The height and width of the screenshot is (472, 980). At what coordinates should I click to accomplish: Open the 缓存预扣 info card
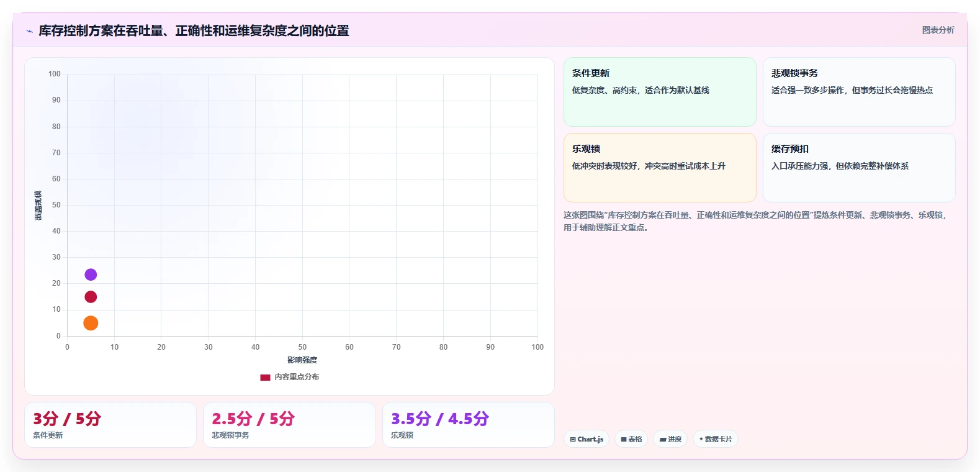pyautogui.click(x=859, y=168)
